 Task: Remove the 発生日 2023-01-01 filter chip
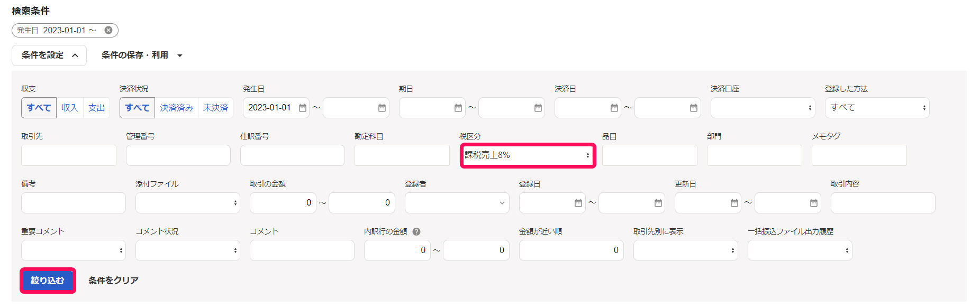[x=108, y=30]
